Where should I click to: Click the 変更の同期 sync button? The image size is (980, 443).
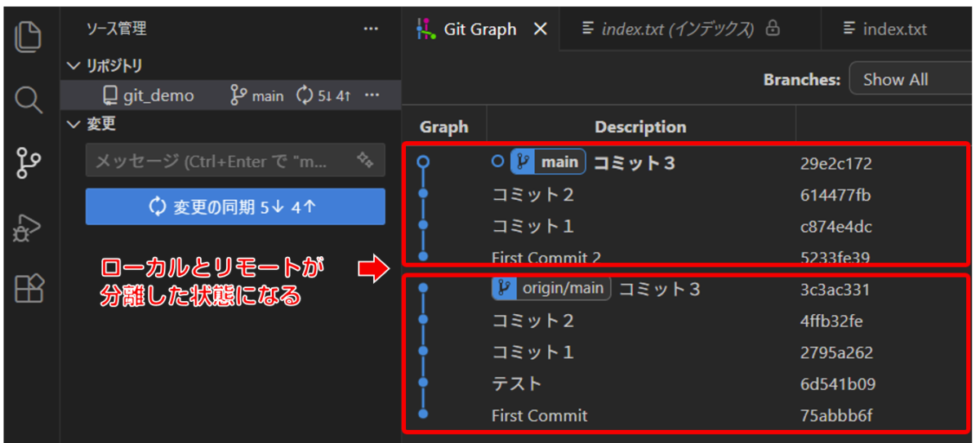(235, 207)
